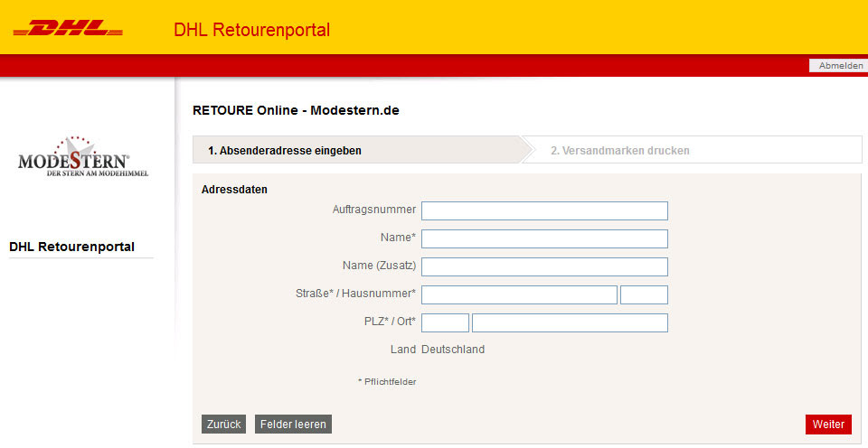
Task: Click the Deutschland country value
Action: (453, 350)
